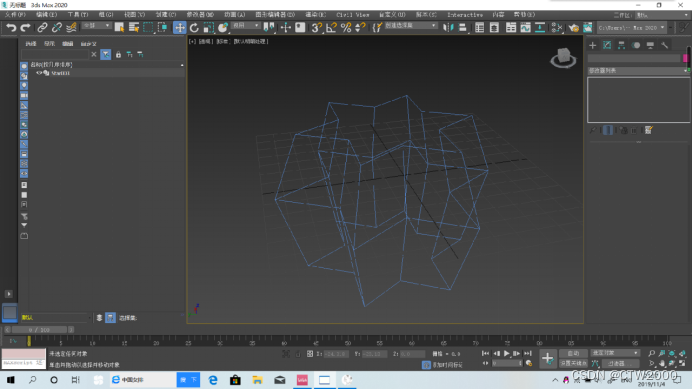Screen dimensions: 693x390
Task: Toggle Angle Snap in toolbar
Action: click(x=331, y=28)
